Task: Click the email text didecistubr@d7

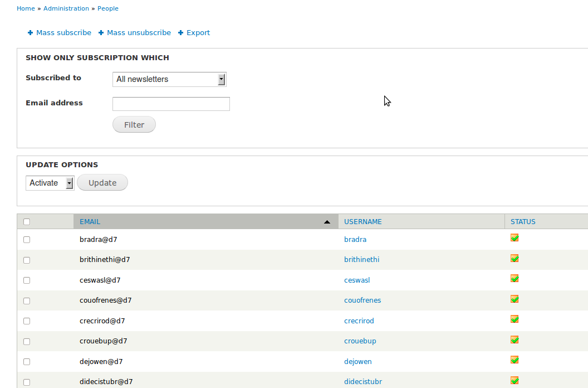Action: pos(106,382)
